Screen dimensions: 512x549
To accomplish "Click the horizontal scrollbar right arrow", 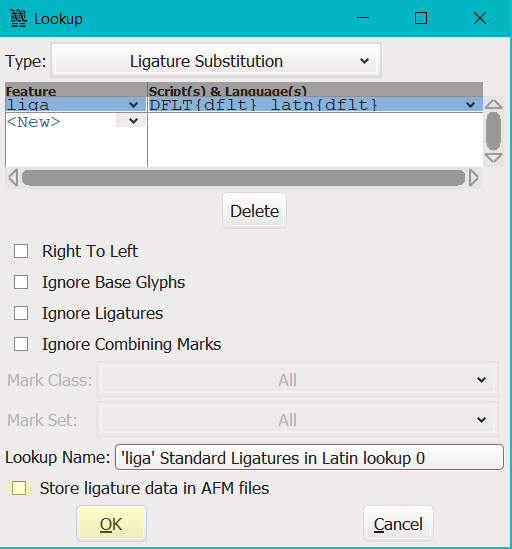I will tap(473, 178).
